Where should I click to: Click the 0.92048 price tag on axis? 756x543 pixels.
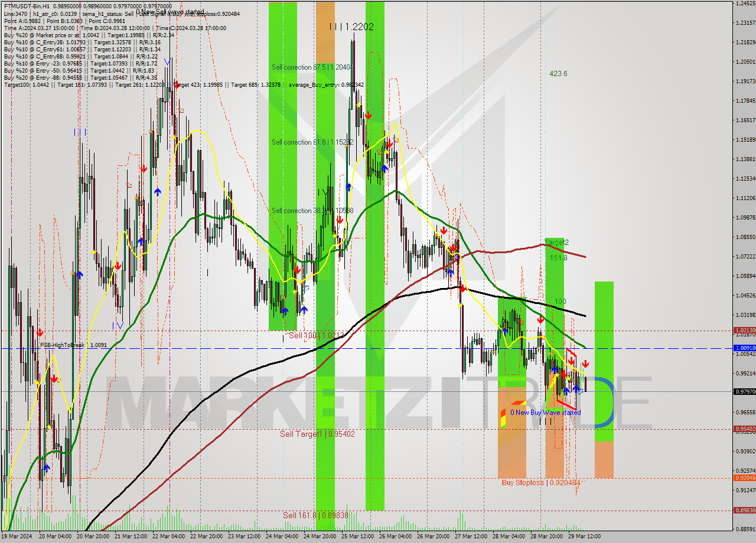(x=744, y=478)
